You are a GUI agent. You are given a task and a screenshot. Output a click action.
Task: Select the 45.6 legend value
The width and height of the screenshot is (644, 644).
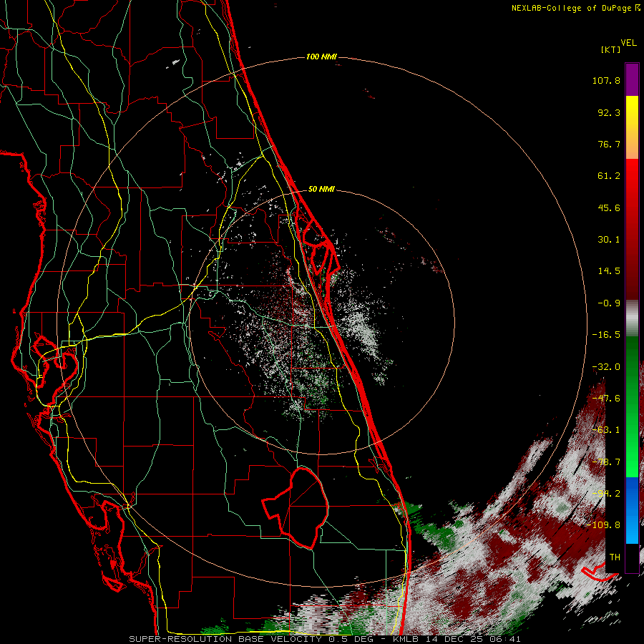pos(609,208)
